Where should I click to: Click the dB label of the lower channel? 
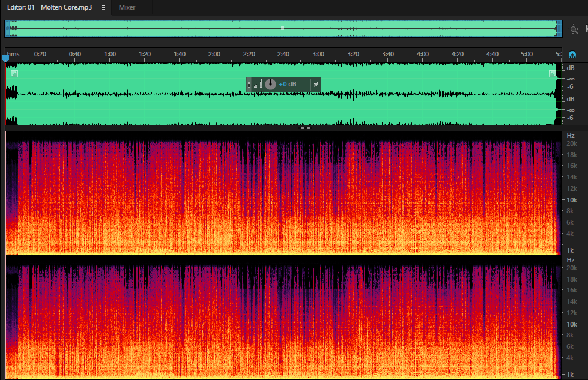[x=571, y=99]
